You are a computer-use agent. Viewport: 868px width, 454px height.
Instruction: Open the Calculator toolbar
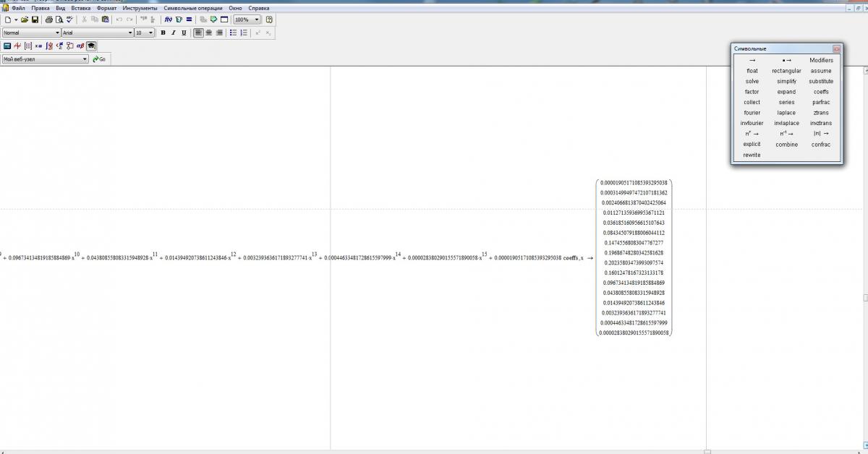(7, 46)
